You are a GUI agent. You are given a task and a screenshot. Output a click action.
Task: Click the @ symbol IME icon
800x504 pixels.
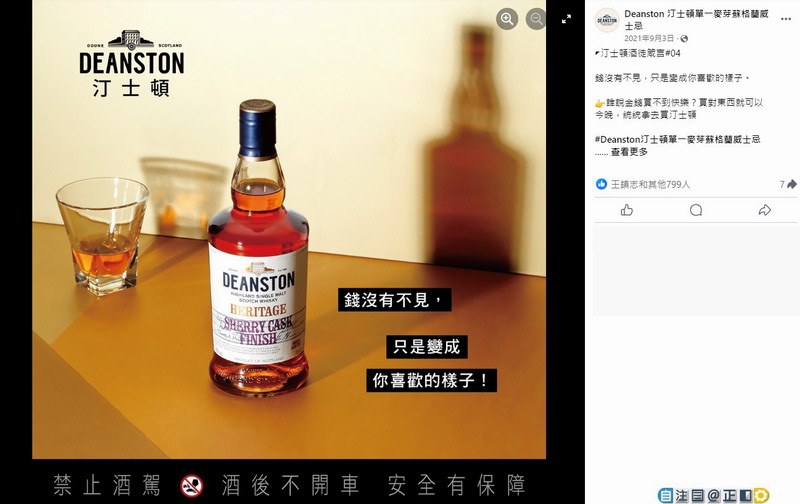click(713, 495)
